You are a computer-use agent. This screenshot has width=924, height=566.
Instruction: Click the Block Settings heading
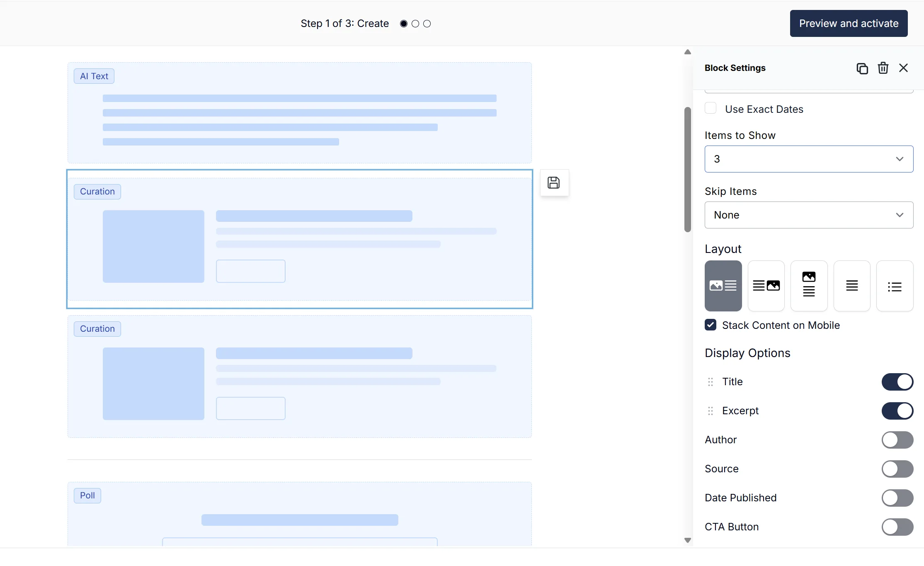click(735, 68)
